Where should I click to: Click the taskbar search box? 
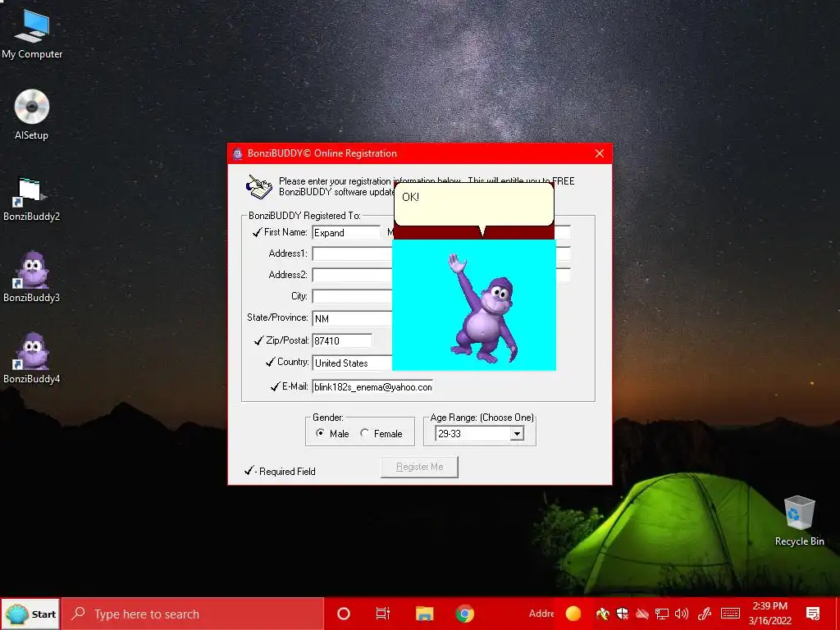coord(193,614)
